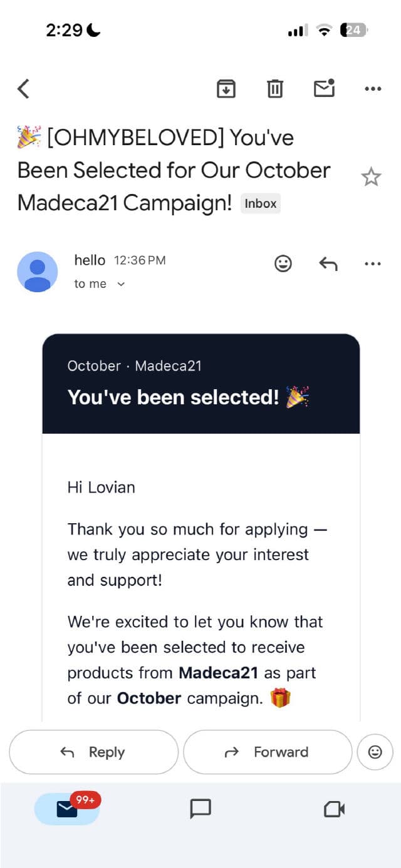The width and height of the screenshot is (401, 868).
Task: Add emoji reaction beside sender name
Action: click(x=283, y=264)
